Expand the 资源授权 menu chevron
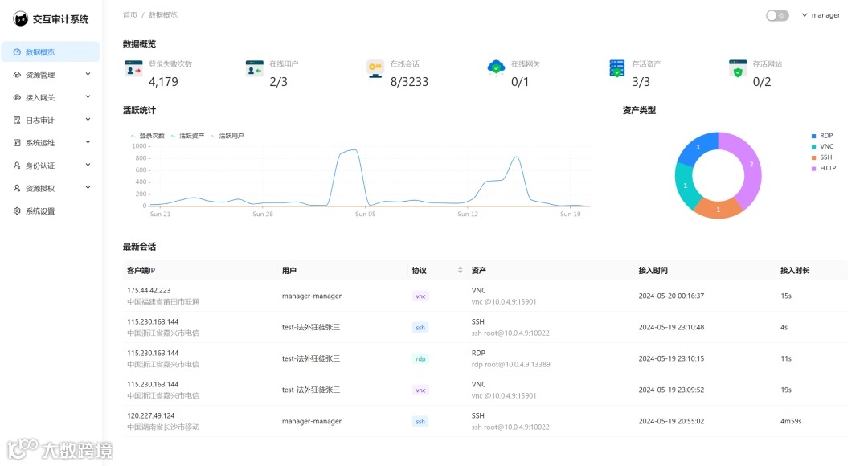 point(88,188)
